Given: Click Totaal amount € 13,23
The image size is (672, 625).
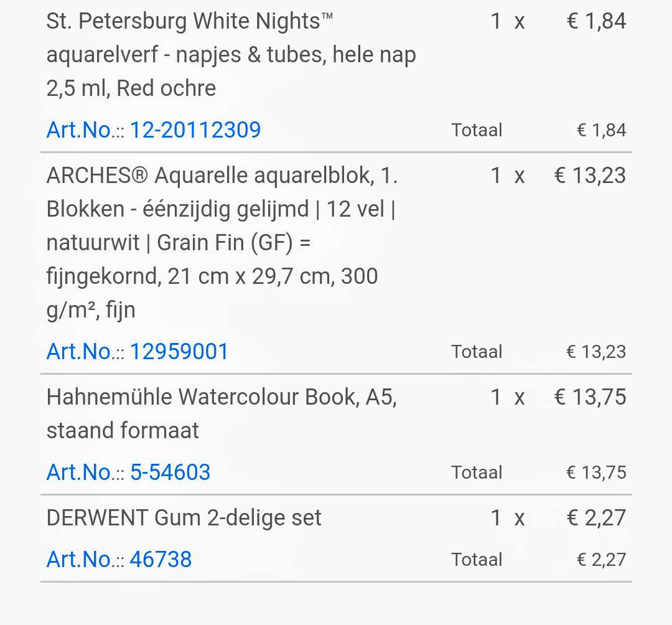Looking at the screenshot, I should (x=596, y=352).
